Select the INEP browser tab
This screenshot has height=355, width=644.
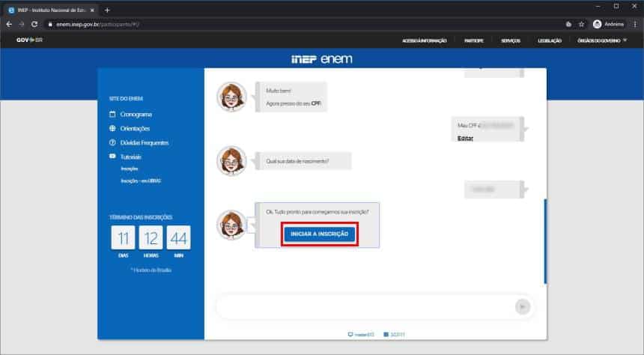[x=49, y=10]
